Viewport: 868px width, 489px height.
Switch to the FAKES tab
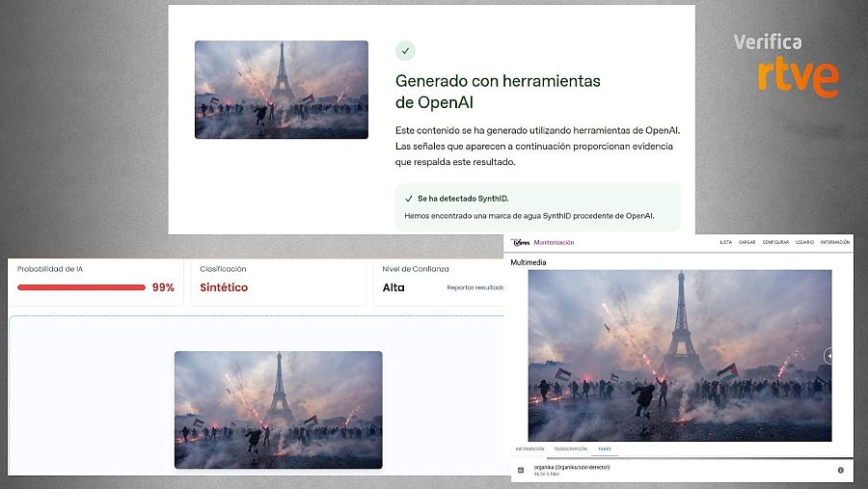coord(605,449)
